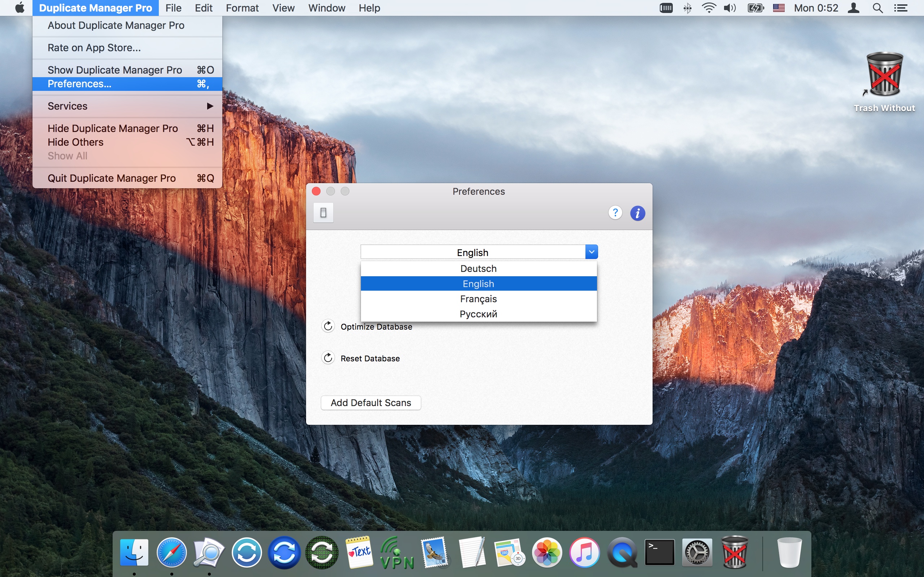This screenshot has height=577, width=924.
Task: Open help with the question mark icon
Action: 615,212
